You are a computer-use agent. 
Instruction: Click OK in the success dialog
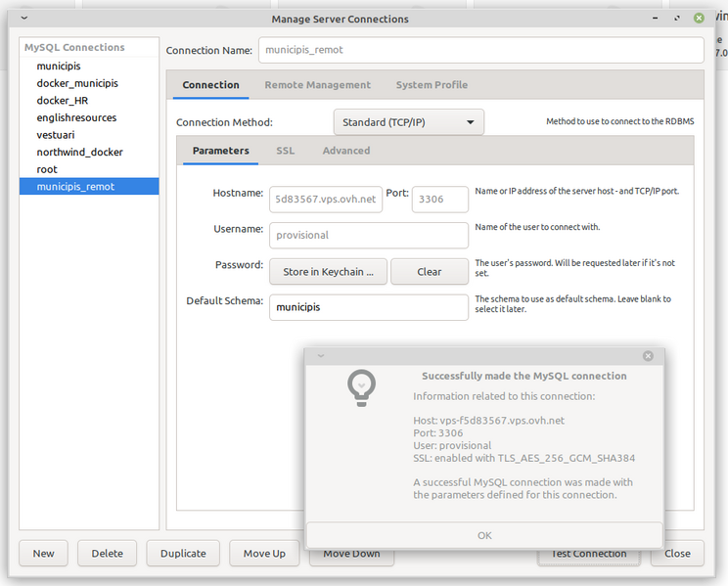[x=484, y=535]
